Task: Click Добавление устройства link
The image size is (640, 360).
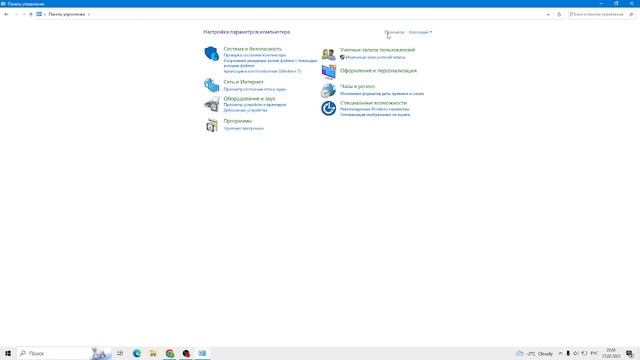Action: coord(245,110)
